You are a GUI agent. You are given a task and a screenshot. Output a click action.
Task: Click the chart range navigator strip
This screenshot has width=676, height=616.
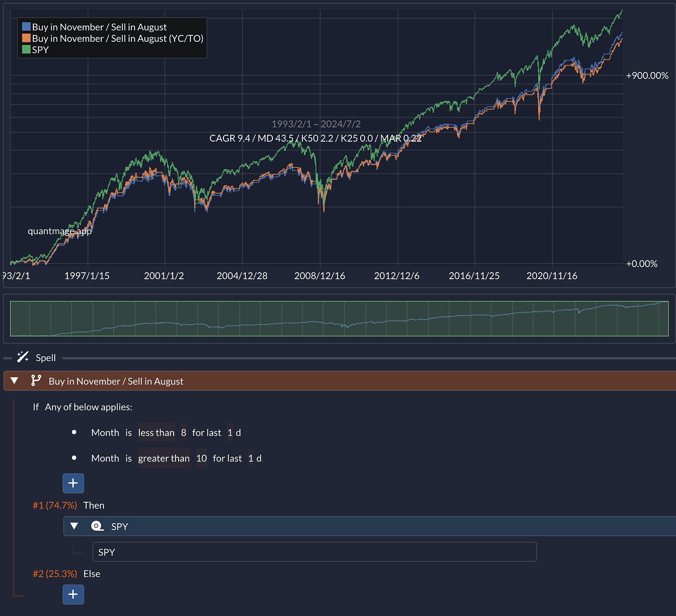click(339, 319)
